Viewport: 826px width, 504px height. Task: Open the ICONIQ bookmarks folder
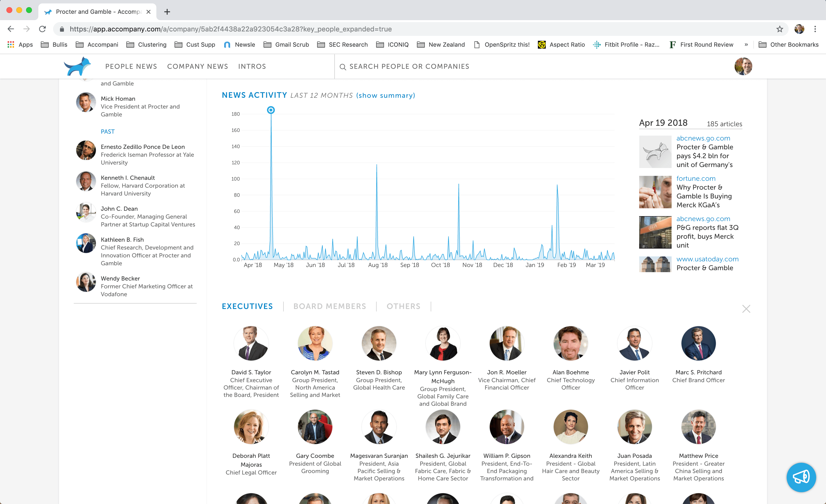coord(392,44)
